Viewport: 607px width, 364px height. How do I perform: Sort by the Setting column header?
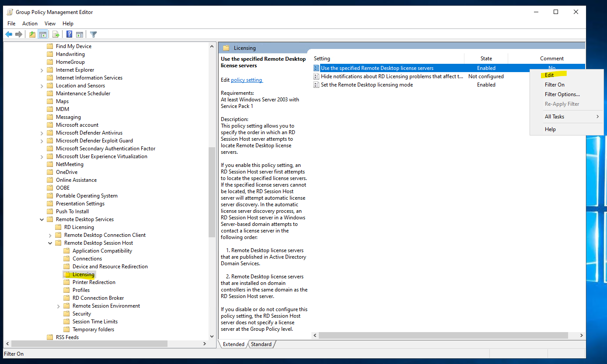pos(388,59)
